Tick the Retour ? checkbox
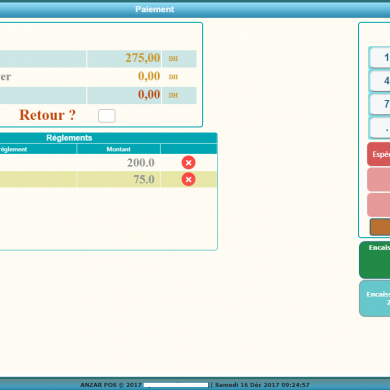Image resolution: width=390 pixels, height=390 pixels. click(107, 116)
